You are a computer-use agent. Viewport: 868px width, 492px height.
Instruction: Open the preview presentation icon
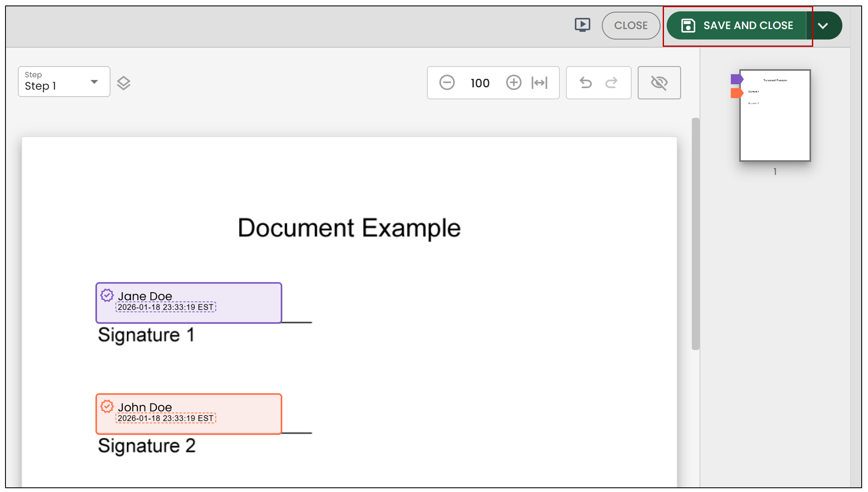click(x=582, y=25)
